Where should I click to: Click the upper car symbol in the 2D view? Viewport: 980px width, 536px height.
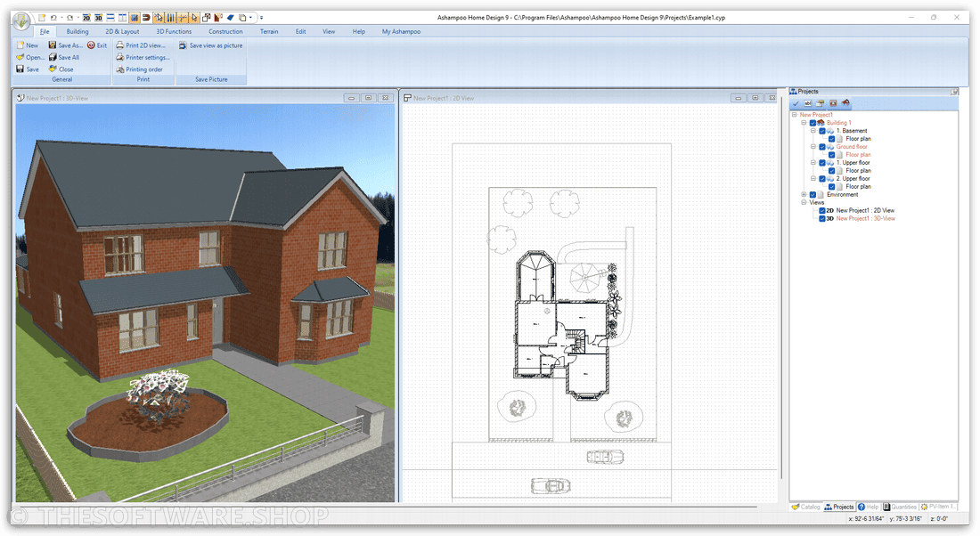pyautogui.click(x=605, y=458)
